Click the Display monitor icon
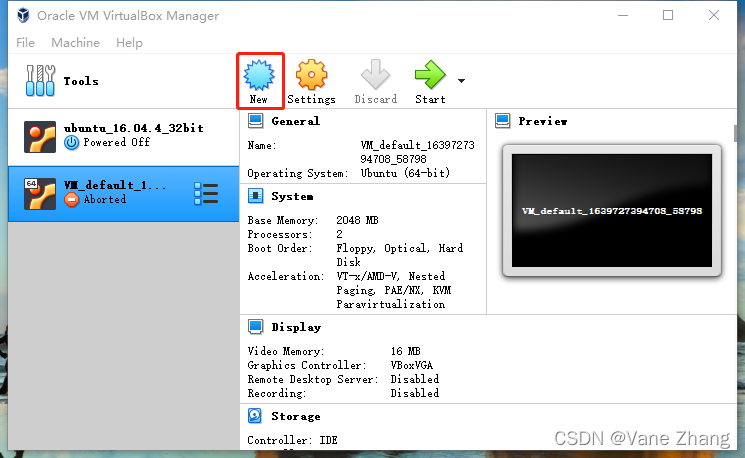The height and width of the screenshot is (458, 745). coord(256,327)
